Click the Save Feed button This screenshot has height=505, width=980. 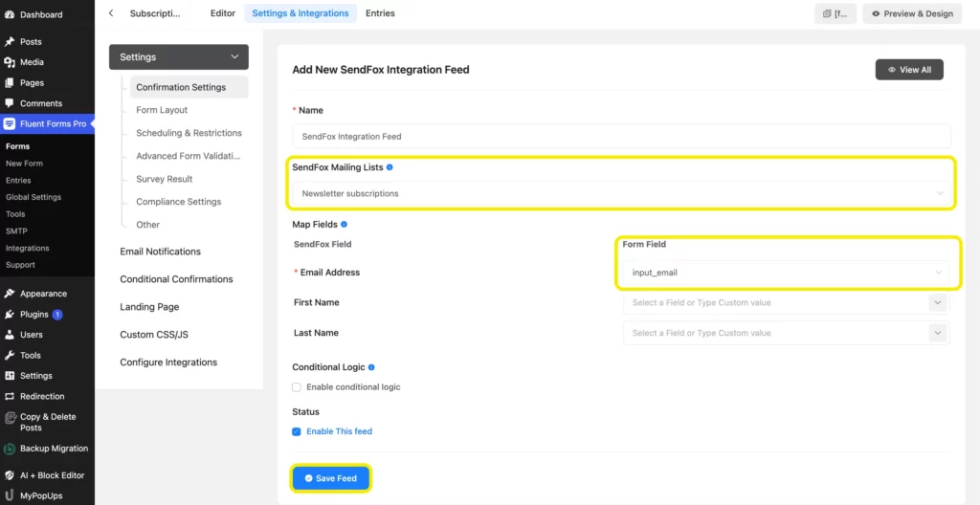click(330, 479)
